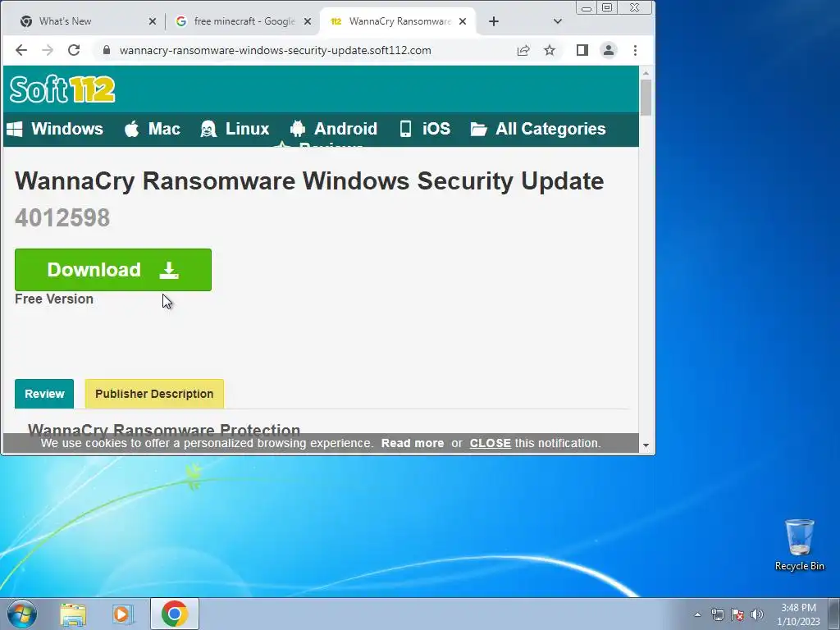Open the Chrome side panel icon

pyautogui.click(x=582, y=50)
